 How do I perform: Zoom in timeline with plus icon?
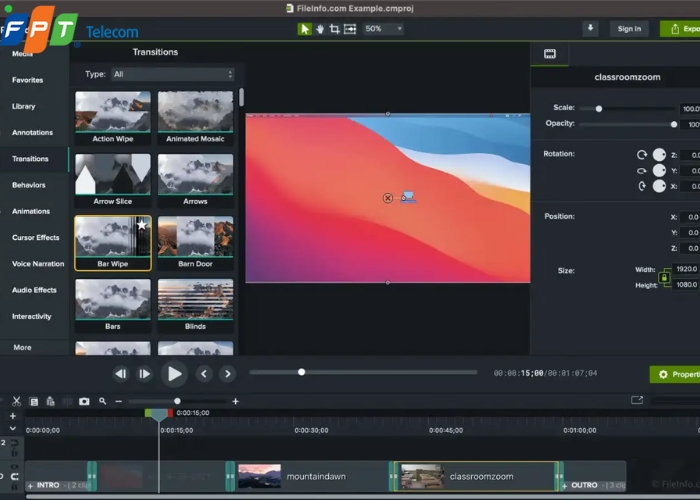(x=235, y=401)
